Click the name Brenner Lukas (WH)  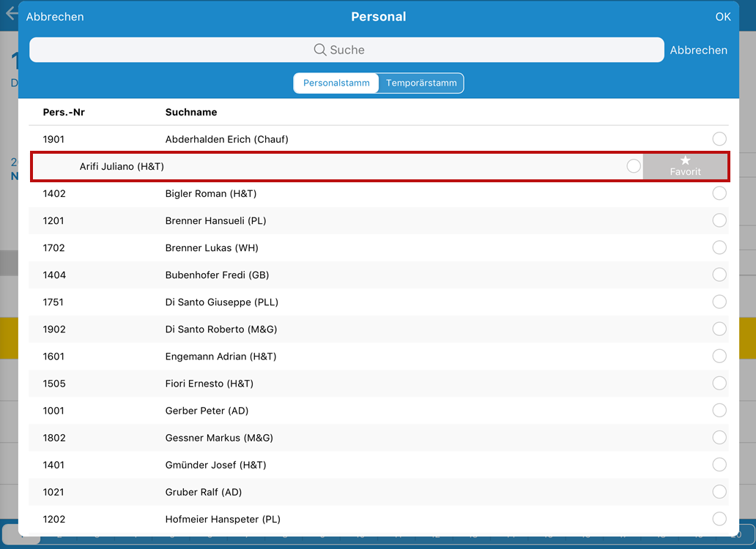click(212, 248)
